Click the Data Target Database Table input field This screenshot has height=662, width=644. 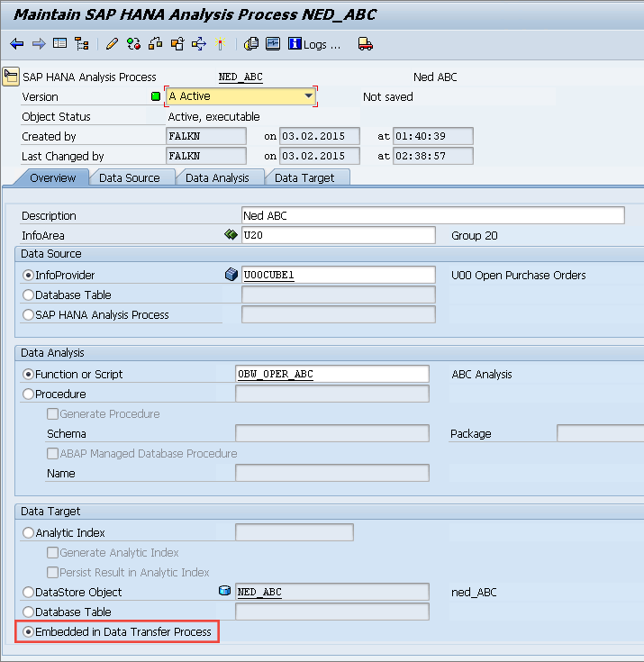pyautogui.click(x=332, y=612)
